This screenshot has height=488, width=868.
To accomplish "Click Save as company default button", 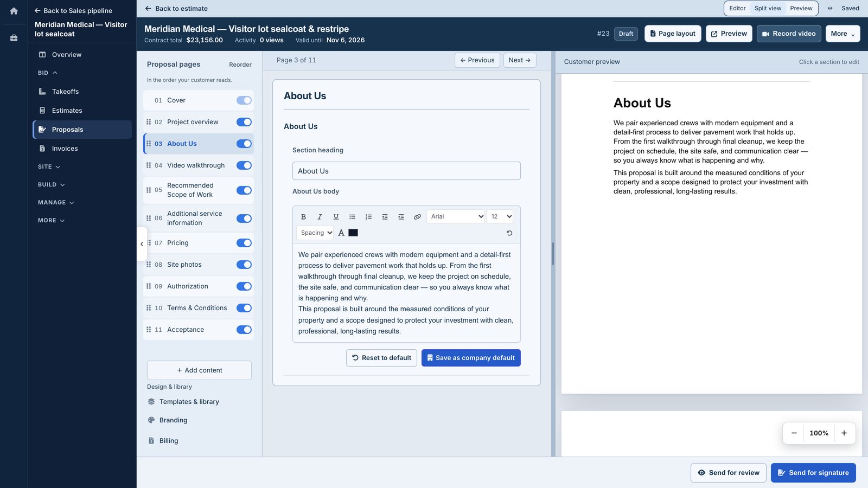I will pyautogui.click(x=471, y=358).
